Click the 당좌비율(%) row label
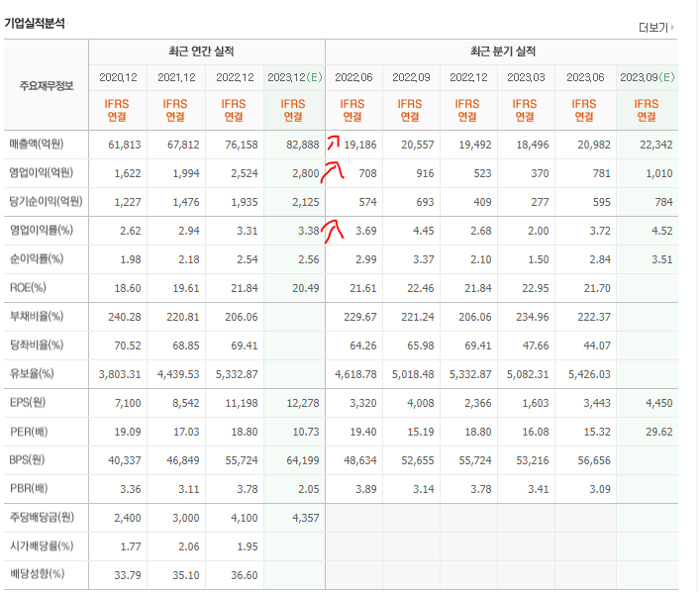This screenshot has height=592, width=700. tap(37, 345)
